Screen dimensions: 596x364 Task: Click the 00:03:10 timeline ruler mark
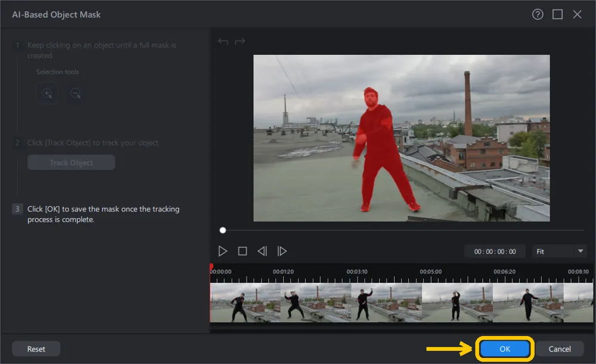coord(356,272)
